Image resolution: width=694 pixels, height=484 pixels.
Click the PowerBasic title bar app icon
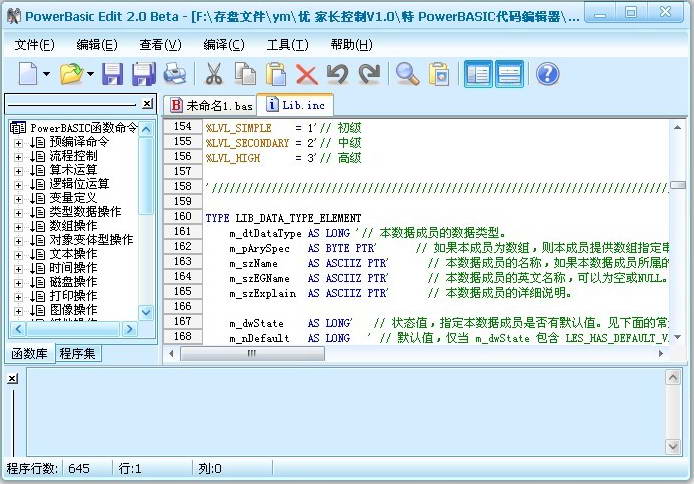pos(14,16)
